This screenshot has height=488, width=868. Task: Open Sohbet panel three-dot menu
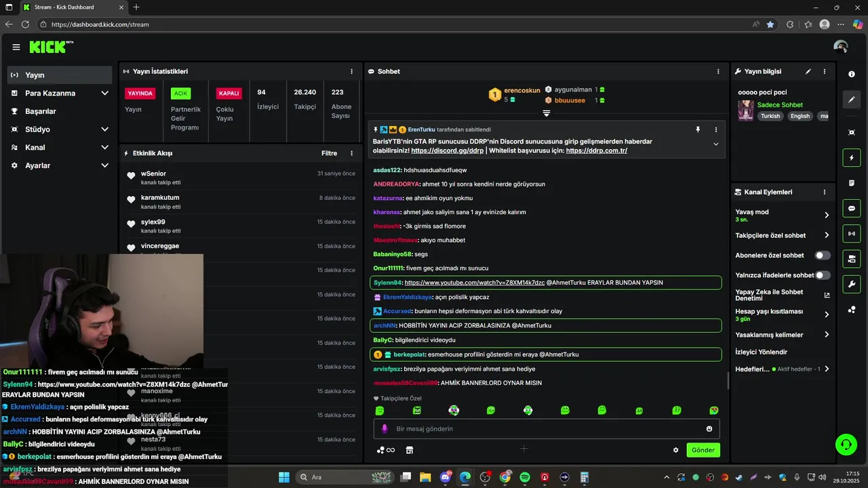pyautogui.click(x=718, y=71)
